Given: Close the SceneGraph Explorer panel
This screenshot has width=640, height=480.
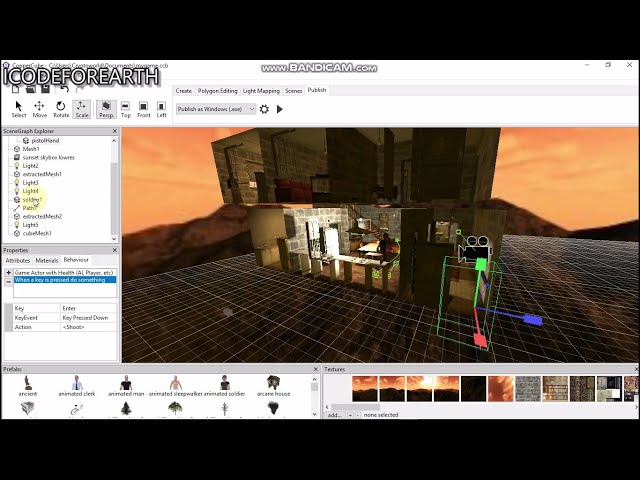Looking at the screenshot, I should pyautogui.click(x=115, y=131).
